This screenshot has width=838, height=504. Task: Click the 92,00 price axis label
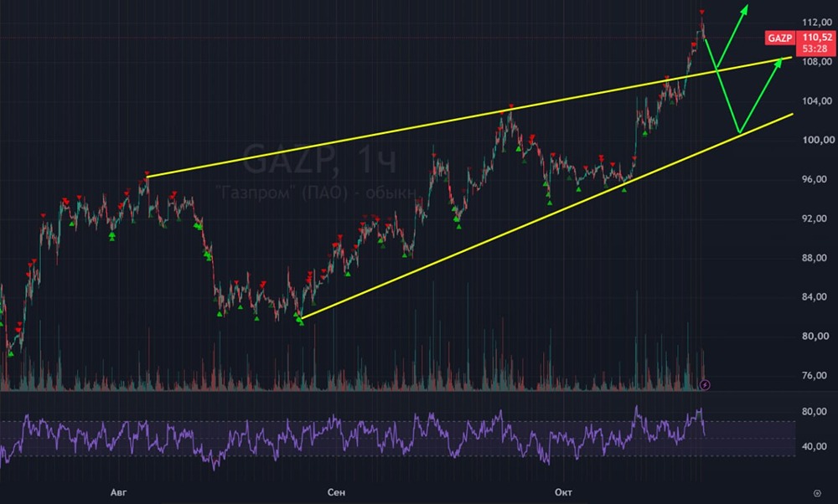click(815, 219)
